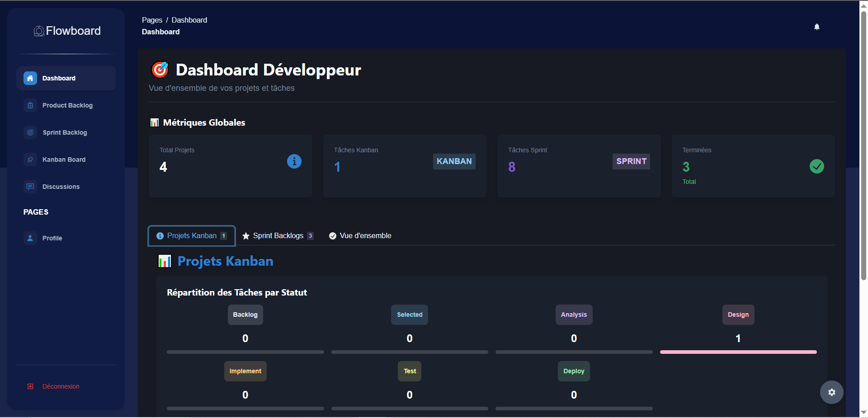Click the scroll-down arrow of scrollbar
Viewport: 868px width, 418px height.
point(863,412)
